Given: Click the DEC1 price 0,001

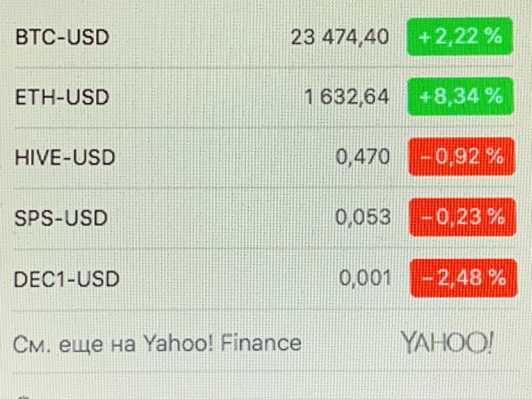Looking at the screenshot, I should (365, 278).
